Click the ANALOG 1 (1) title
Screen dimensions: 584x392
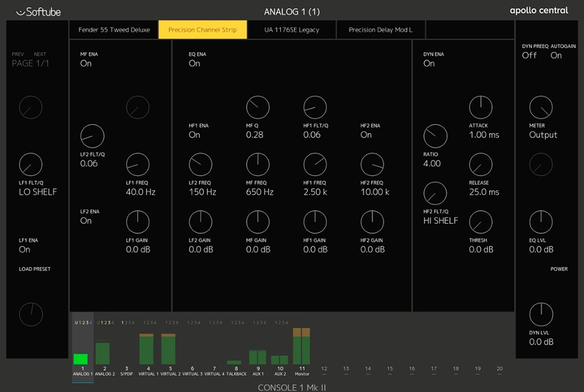click(x=292, y=12)
